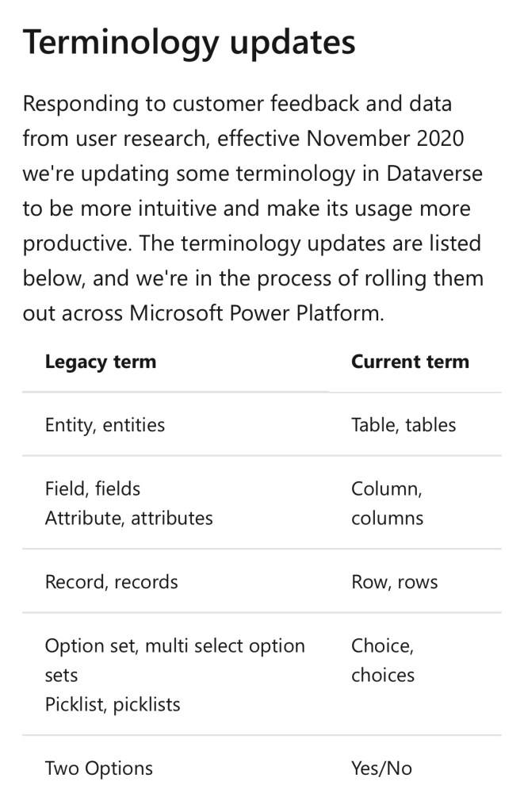Click the "Picklist, picklists" legacy term
The image size is (524, 812).
(x=113, y=704)
